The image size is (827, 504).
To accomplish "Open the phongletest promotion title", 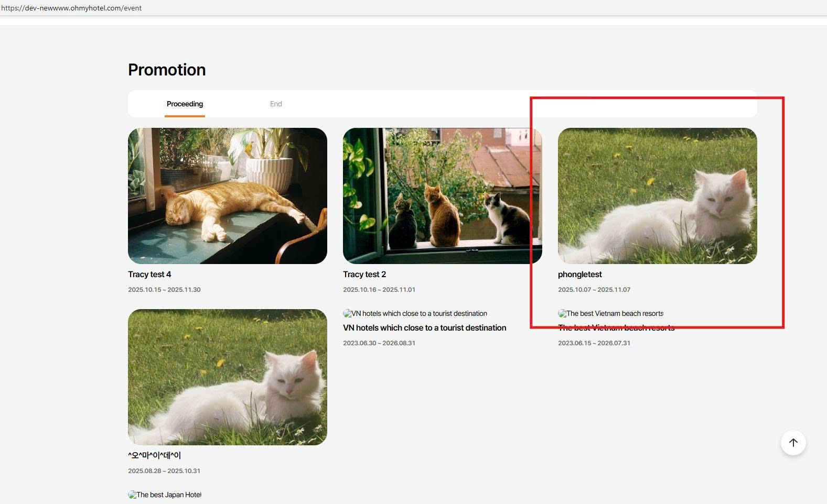I will pyautogui.click(x=580, y=275).
